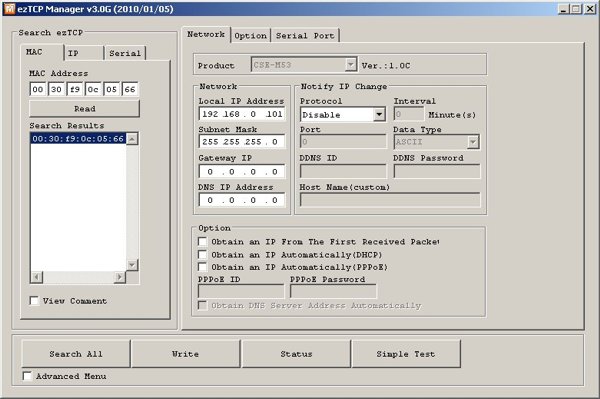Click the search results scroll up arrow

pos(132,138)
